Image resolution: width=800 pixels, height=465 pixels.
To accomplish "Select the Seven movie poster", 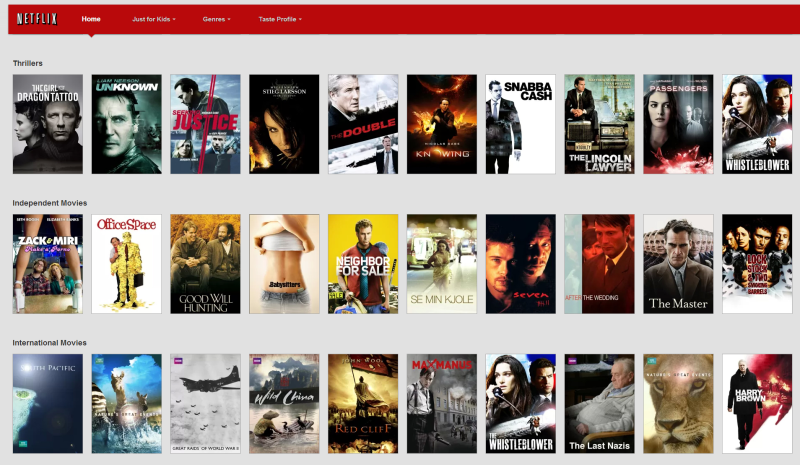I will pos(521,264).
